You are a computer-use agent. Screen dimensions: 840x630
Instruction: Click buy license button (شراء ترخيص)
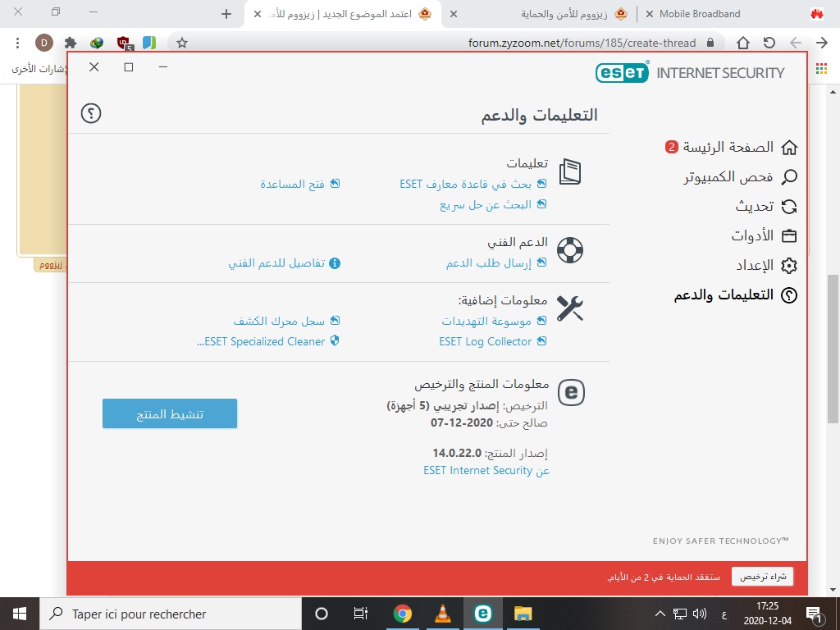click(x=762, y=577)
